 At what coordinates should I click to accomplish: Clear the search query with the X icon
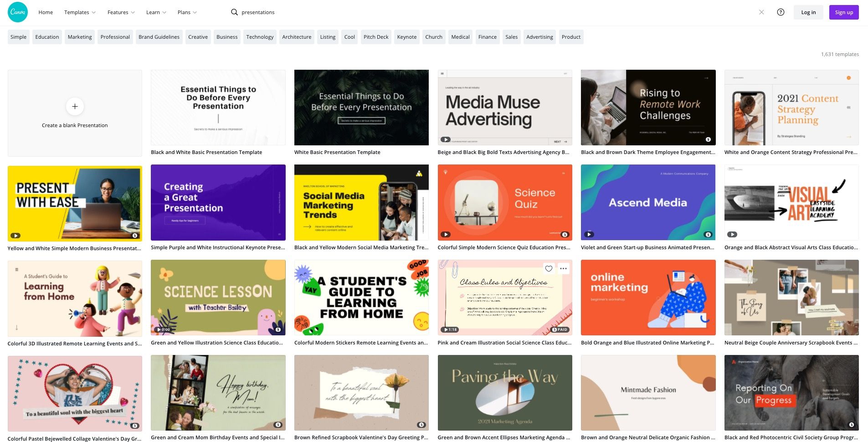pos(761,12)
